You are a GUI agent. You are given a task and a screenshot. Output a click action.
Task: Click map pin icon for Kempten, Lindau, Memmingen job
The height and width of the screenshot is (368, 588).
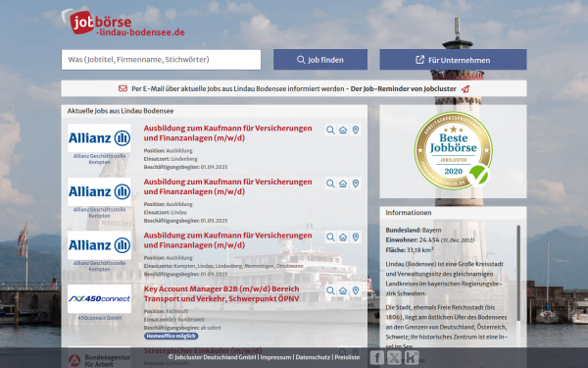point(356,237)
